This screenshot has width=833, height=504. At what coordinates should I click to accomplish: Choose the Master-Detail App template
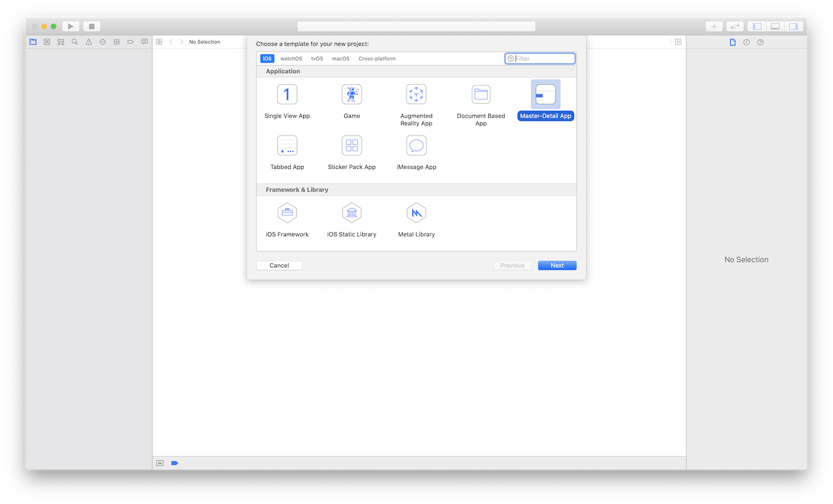click(x=546, y=101)
